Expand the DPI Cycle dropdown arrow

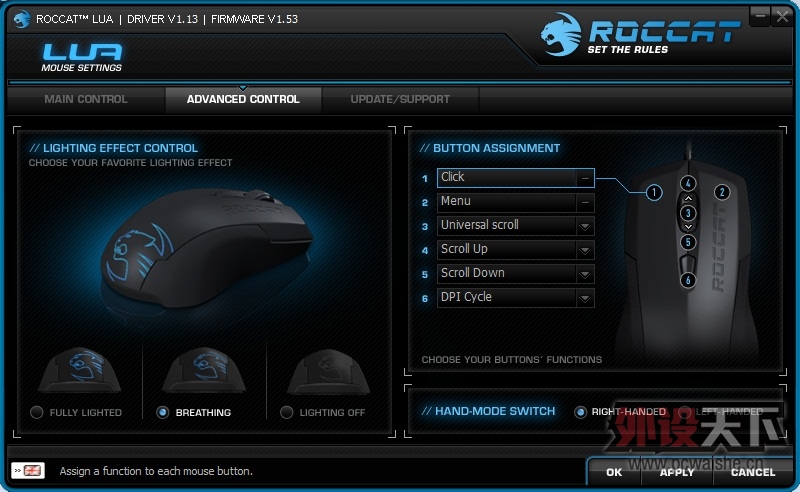point(585,298)
